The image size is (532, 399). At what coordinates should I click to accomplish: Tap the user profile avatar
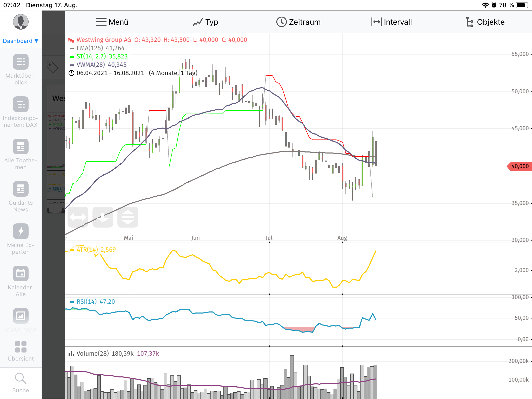tap(21, 22)
